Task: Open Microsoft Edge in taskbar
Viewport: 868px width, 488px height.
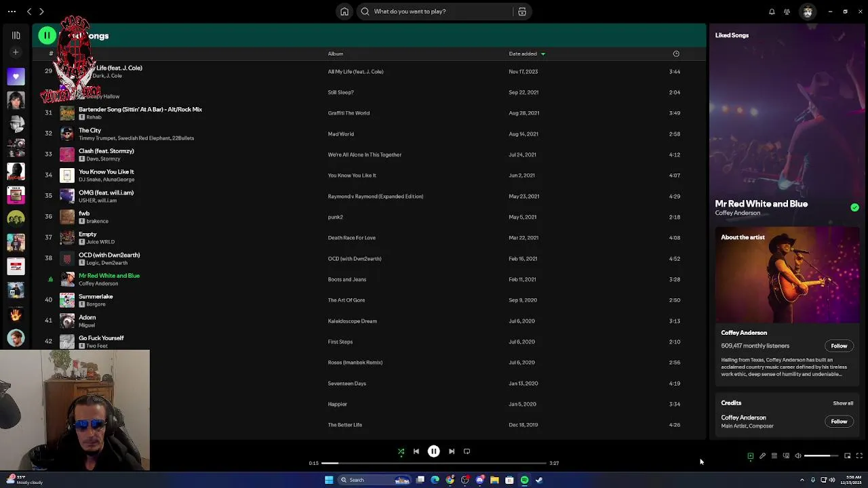Action: [x=435, y=480]
